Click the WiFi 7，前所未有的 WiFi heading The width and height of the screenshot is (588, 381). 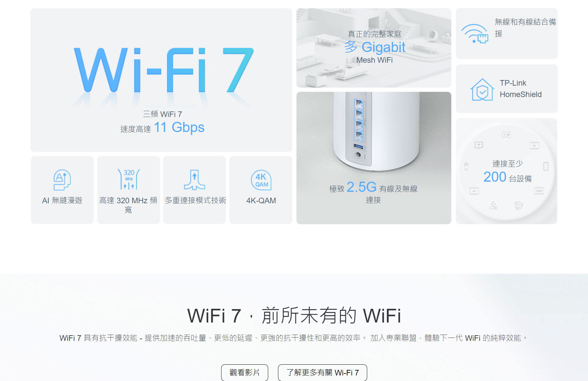[294, 316]
